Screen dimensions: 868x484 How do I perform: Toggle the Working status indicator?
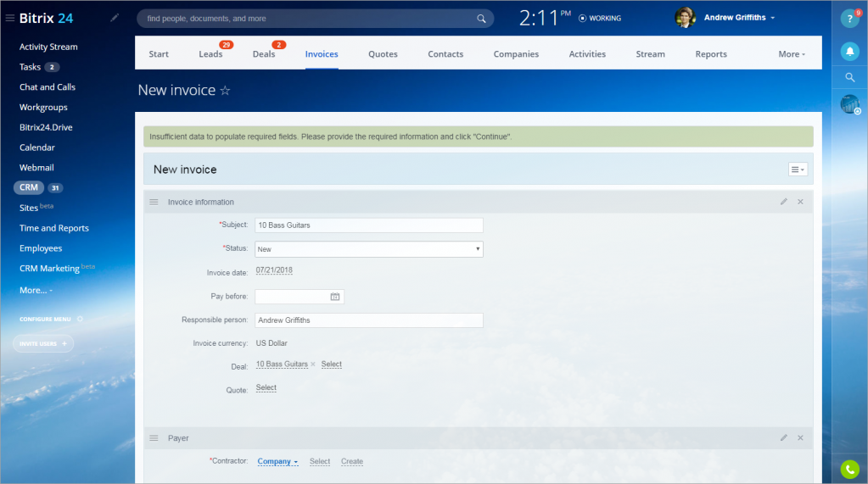600,19
